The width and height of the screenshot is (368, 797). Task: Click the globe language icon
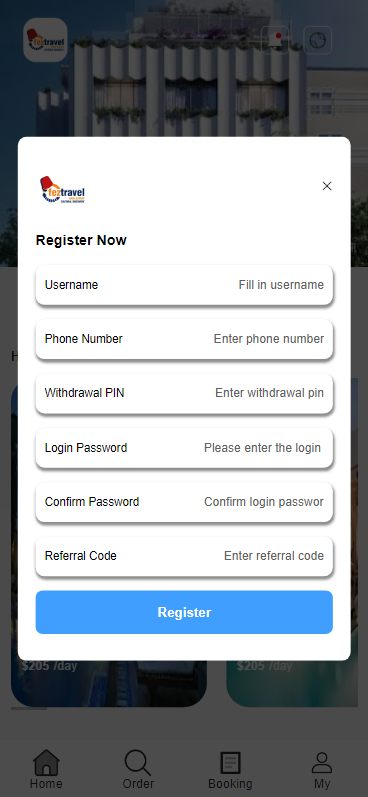[318, 40]
